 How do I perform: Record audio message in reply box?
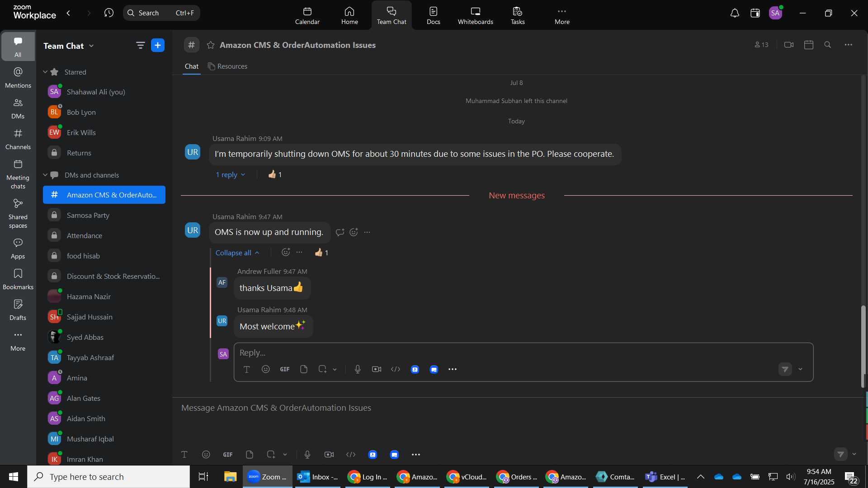(x=358, y=370)
